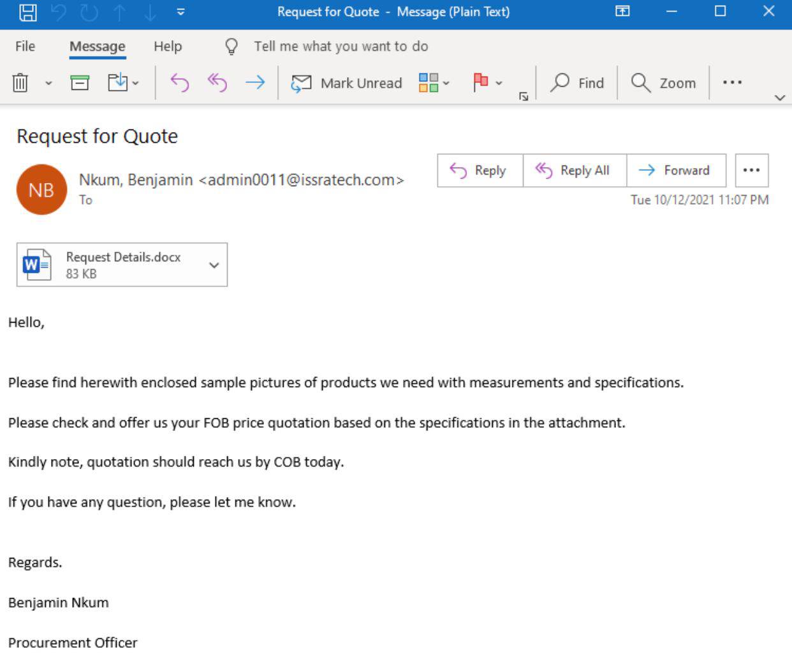
Task: Click the Reply All button in message header
Action: (x=574, y=170)
